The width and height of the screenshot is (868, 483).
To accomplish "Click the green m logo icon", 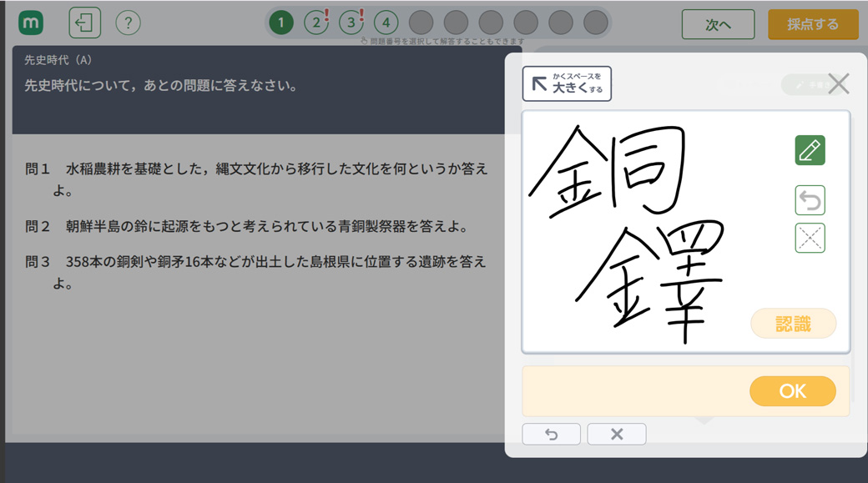I will point(31,23).
